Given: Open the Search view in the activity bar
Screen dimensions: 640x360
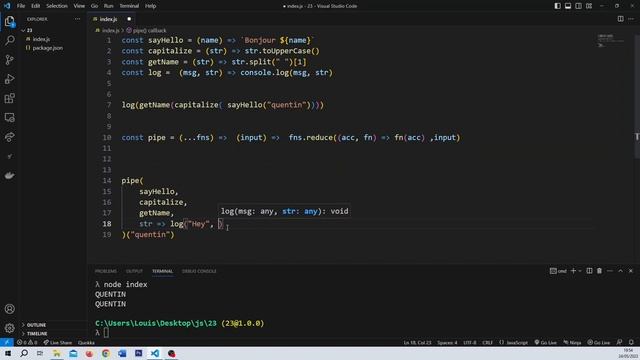Looking at the screenshot, I should (9, 40).
